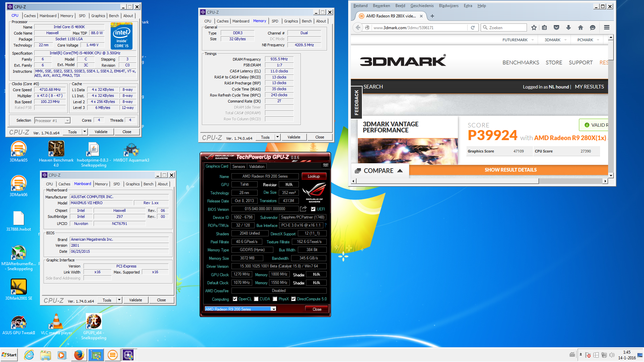Screen dimensions: 644x362
Task: Click the Firefox horizontal scrollbar thumb
Action: [x=447, y=181]
